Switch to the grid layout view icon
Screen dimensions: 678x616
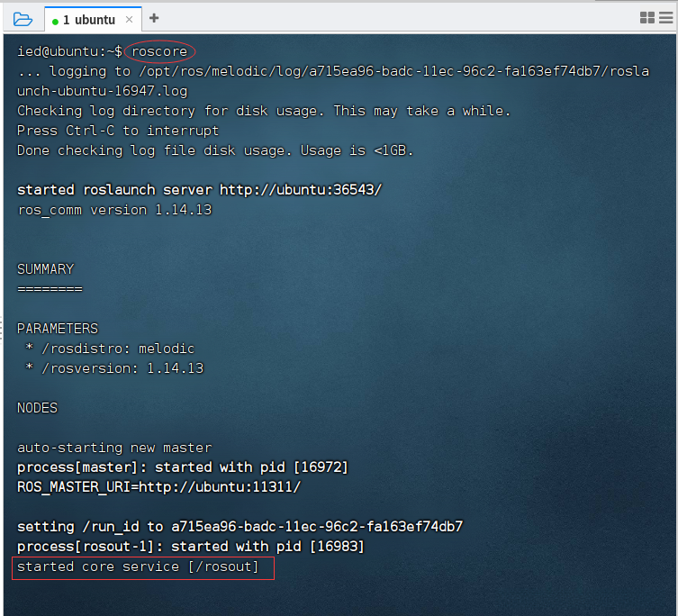[x=646, y=18]
